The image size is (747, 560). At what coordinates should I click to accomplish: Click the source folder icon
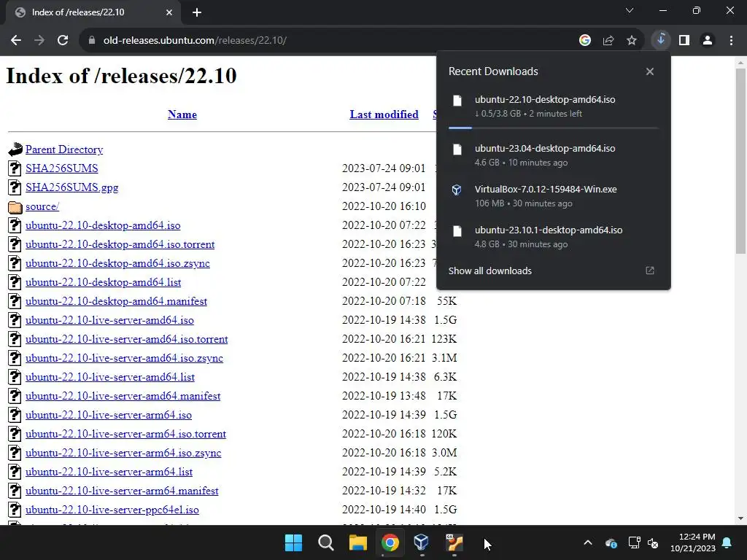pos(15,207)
